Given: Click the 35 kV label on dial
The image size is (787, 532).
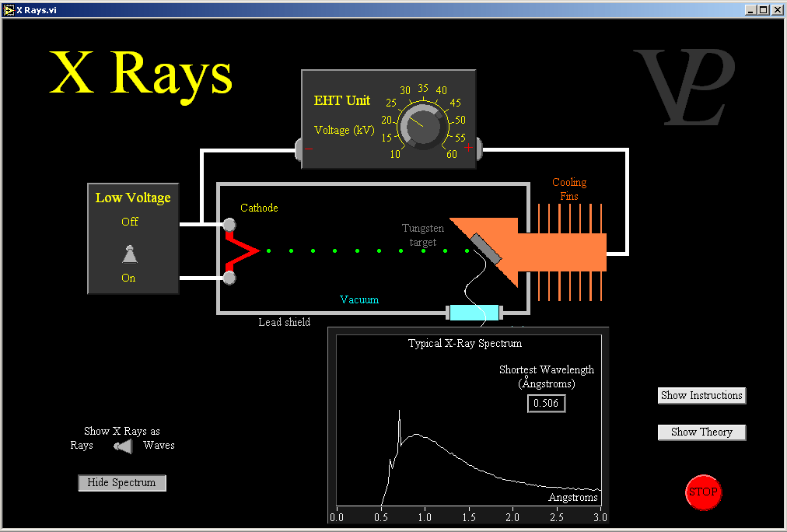Looking at the screenshot, I should (x=423, y=89).
